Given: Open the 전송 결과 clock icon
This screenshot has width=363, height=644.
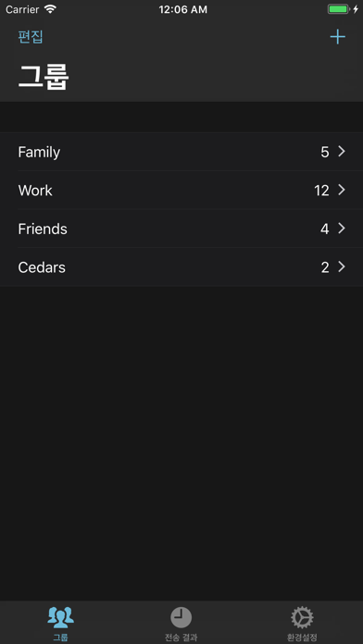Looking at the screenshot, I should click(181, 617).
